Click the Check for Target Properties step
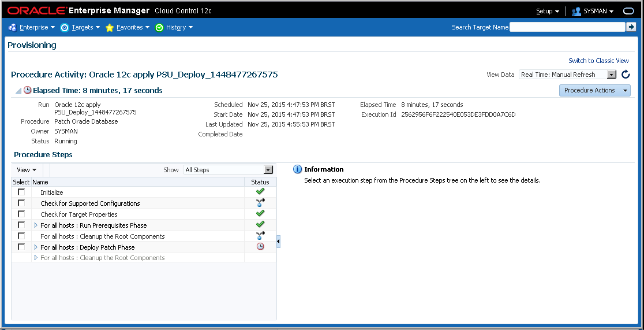644x330 pixels. (79, 214)
